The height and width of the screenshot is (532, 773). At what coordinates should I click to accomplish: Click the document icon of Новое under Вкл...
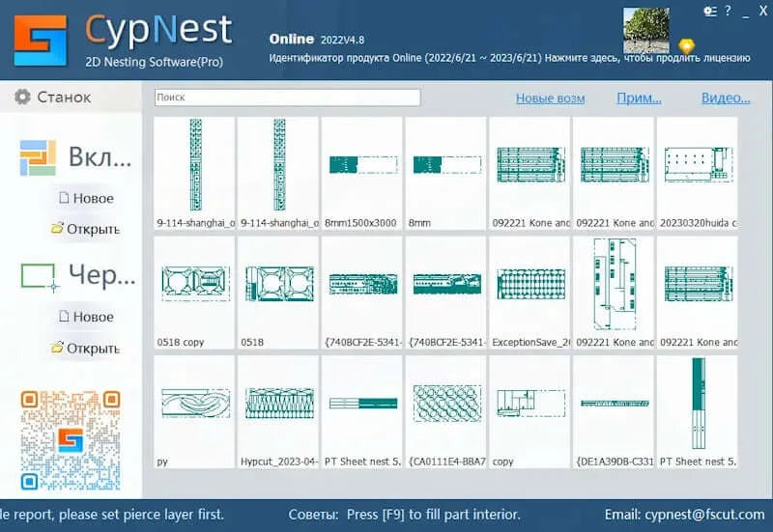pos(64,198)
